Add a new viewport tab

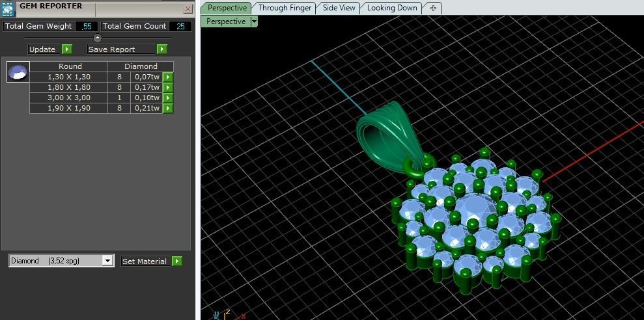433,8
